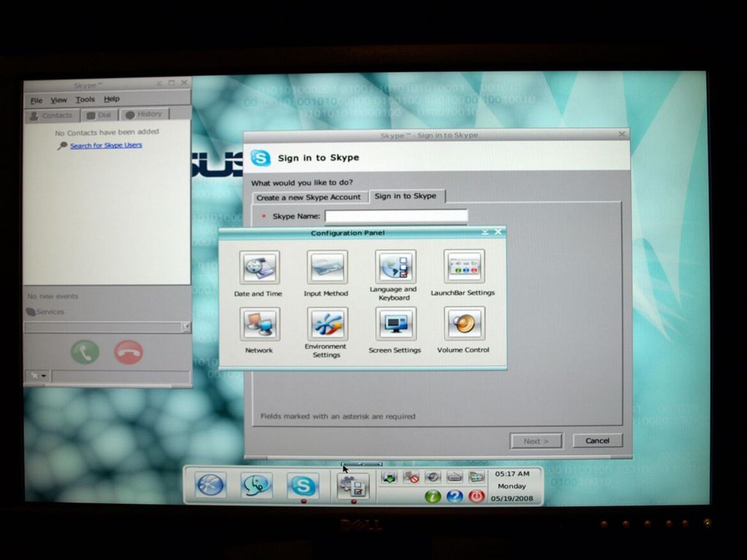Screen dimensions: 747x560
Task: Open the Language and Keyboard icon
Action: [x=395, y=266]
